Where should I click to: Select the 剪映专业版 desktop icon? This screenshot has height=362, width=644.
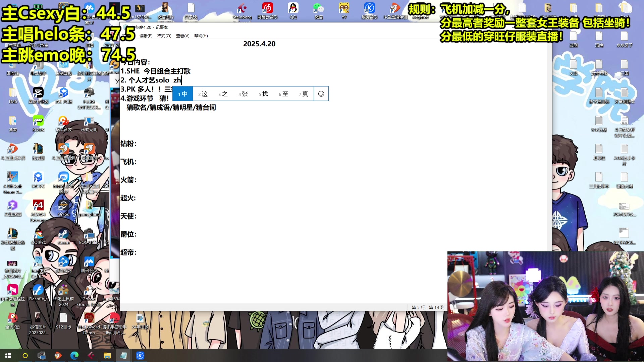click(38, 96)
